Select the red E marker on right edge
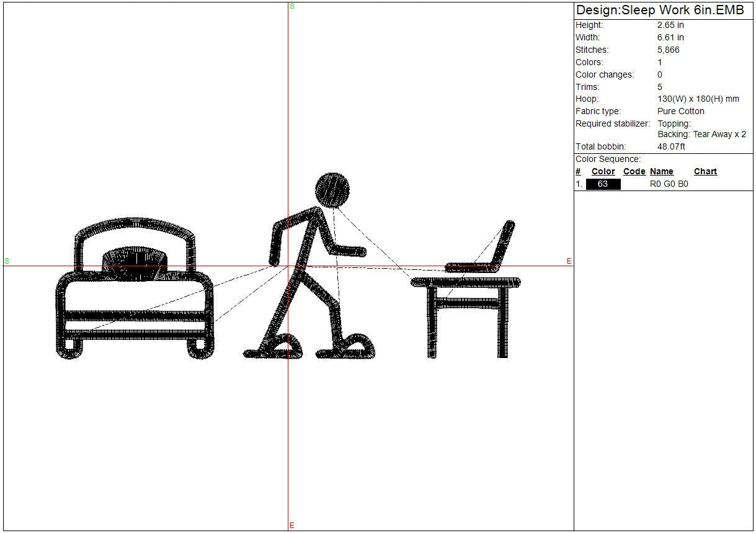This screenshot has width=756, height=533. point(569,261)
